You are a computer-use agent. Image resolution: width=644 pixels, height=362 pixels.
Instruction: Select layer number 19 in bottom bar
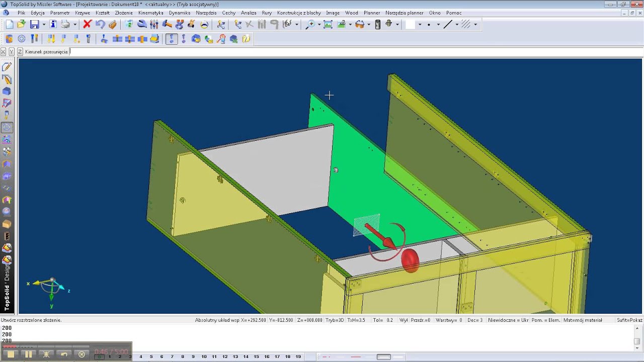click(298, 356)
